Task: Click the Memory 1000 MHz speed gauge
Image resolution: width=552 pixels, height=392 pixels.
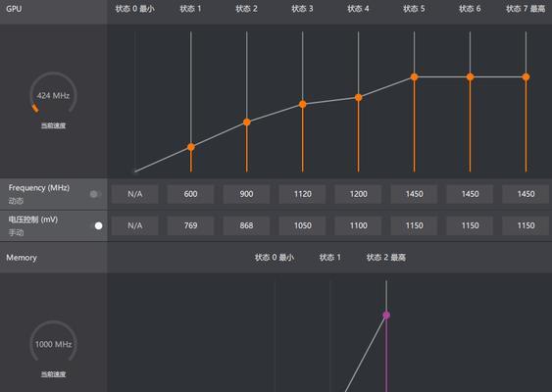Action: pos(53,341)
